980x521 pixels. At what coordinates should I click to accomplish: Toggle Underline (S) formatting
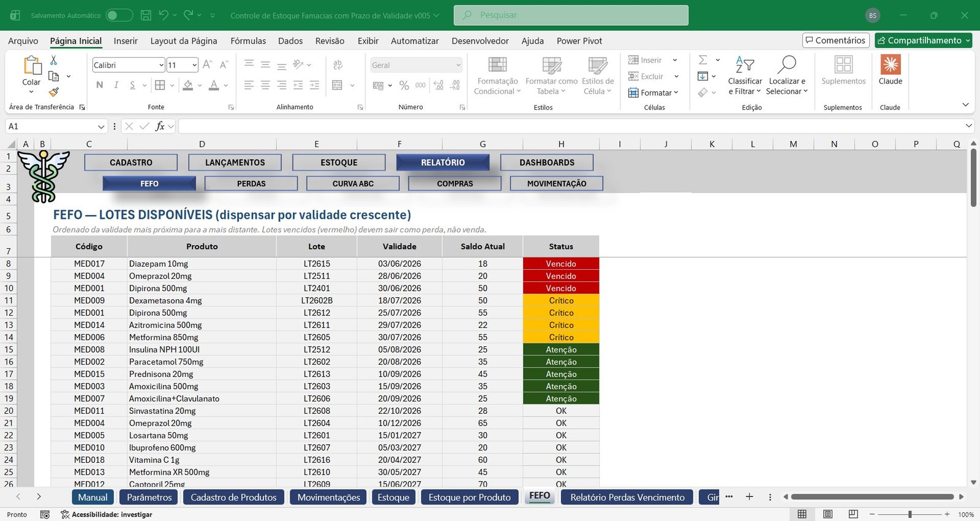pos(132,85)
